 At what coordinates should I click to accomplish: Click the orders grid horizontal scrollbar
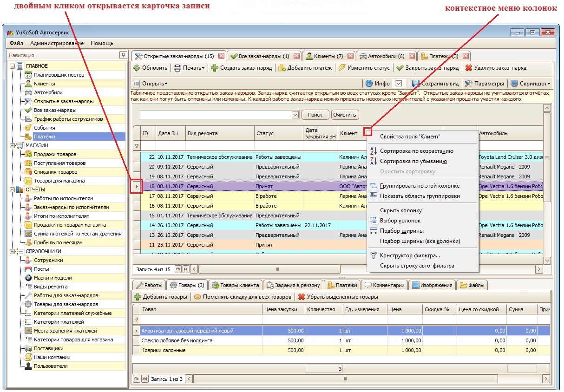[367, 269]
